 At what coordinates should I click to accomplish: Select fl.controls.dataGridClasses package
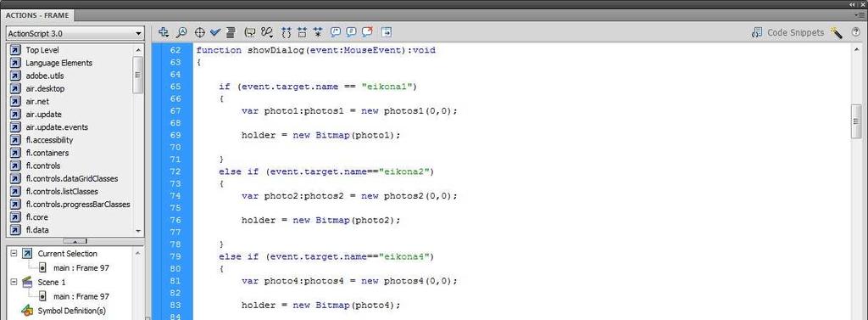tap(71, 178)
